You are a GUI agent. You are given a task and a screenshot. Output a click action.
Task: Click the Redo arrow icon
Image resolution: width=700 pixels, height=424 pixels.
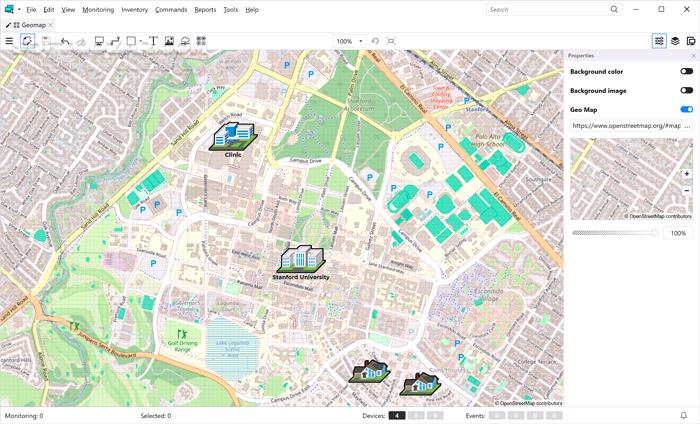click(x=81, y=41)
